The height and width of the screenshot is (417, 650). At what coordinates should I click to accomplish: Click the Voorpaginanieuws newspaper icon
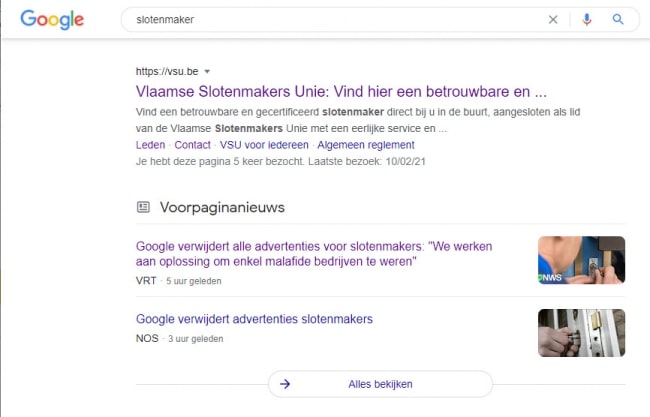point(143,207)
